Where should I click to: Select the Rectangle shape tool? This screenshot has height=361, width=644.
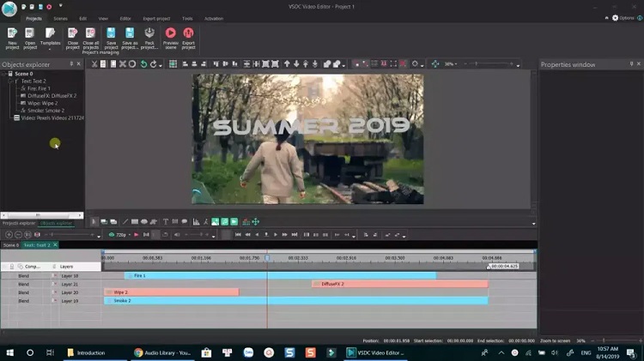pos(134,222)
